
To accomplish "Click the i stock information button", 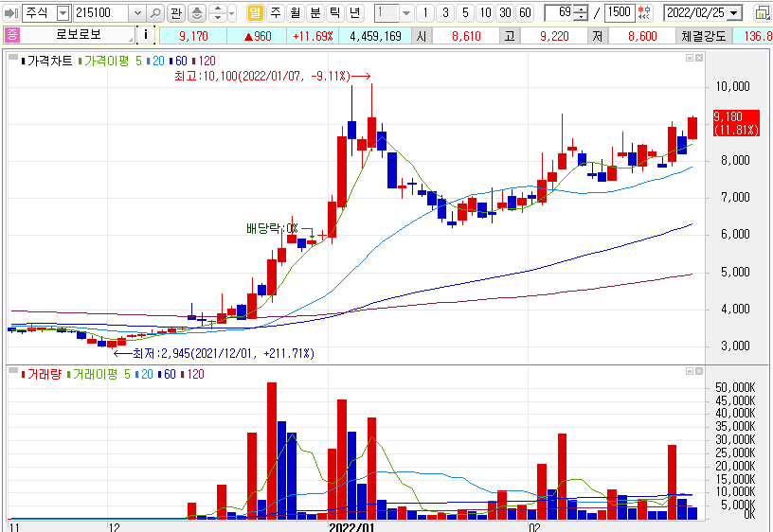I will click(146, 35).
